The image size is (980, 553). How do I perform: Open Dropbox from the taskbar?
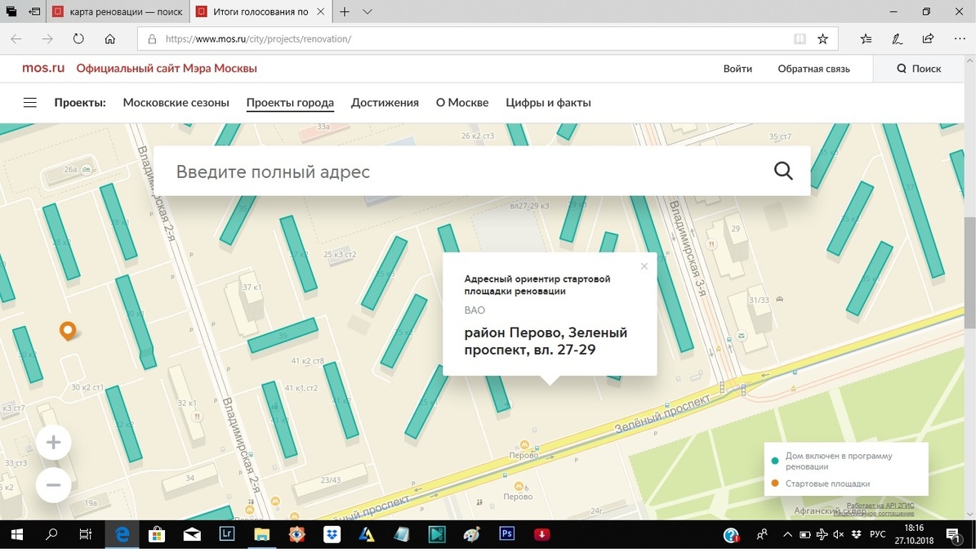point(332,535)
